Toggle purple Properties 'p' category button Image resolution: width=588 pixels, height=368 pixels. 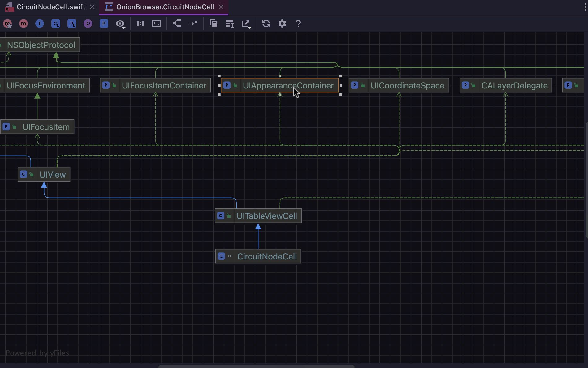(x=88, y=24)
